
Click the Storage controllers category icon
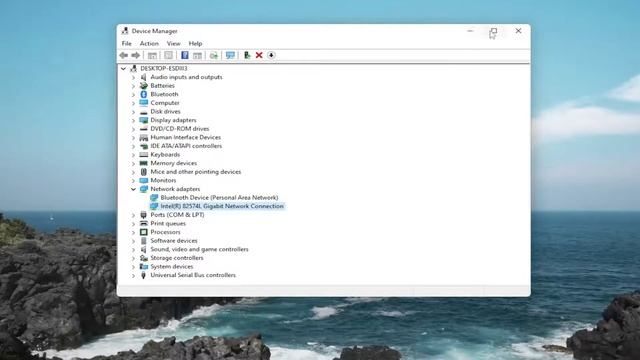(x=144, y=258)
